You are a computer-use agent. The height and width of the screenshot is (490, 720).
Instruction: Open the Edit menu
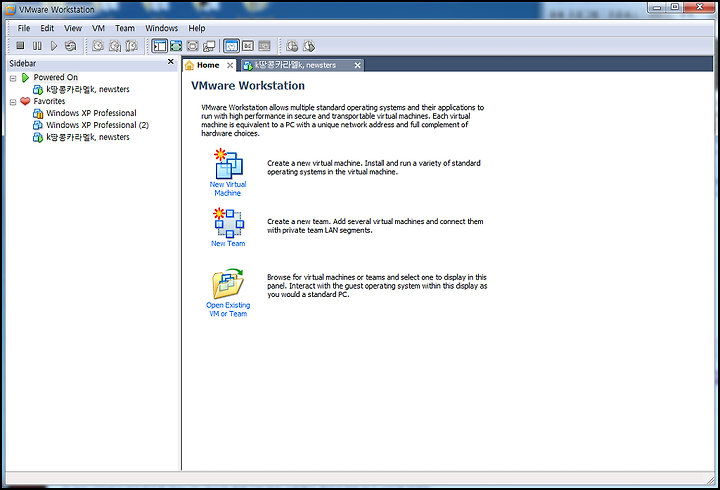47,28
